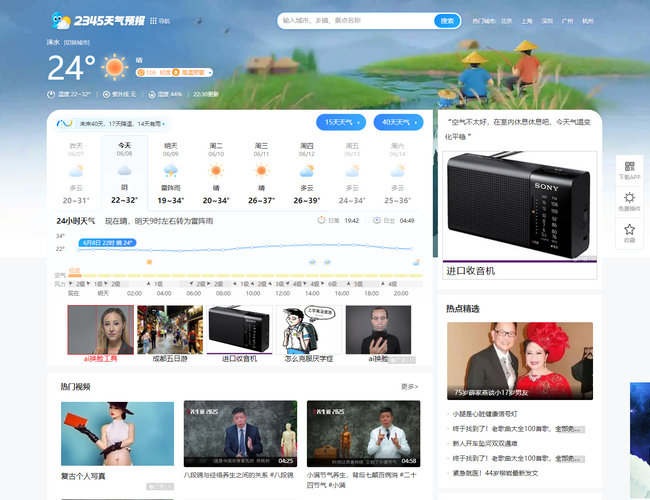
Task: Click the 上海 city link
Action: [x=527, y=20]
